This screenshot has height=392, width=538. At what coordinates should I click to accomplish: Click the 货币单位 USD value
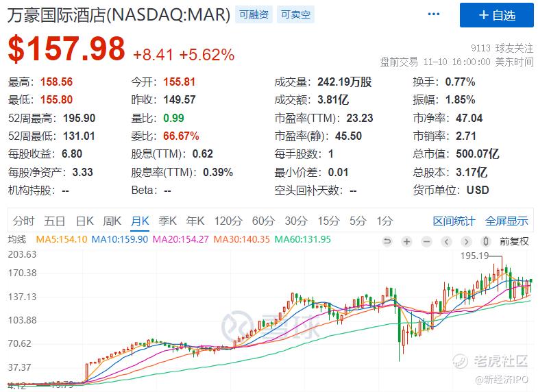pyautogui.click(x=478, y=190)
